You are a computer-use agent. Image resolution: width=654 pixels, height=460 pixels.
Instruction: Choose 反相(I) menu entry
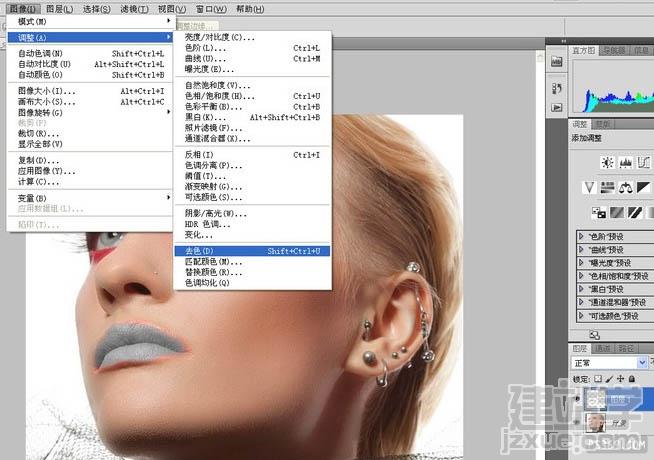coord(252,155)
